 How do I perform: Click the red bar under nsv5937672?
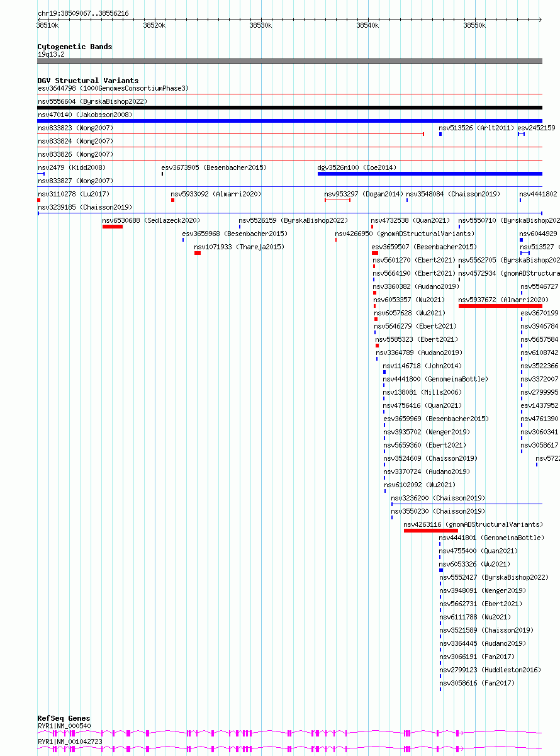point(500,306)
